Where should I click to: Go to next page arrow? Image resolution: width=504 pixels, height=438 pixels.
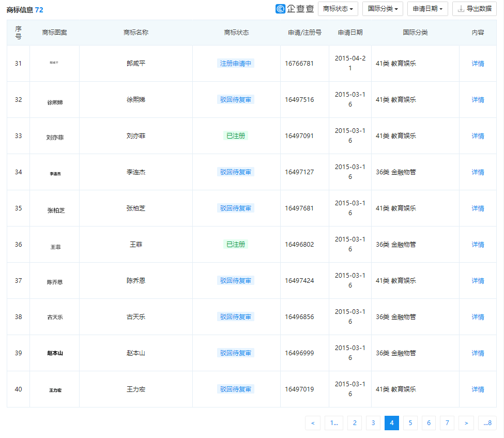click(466, 423)
